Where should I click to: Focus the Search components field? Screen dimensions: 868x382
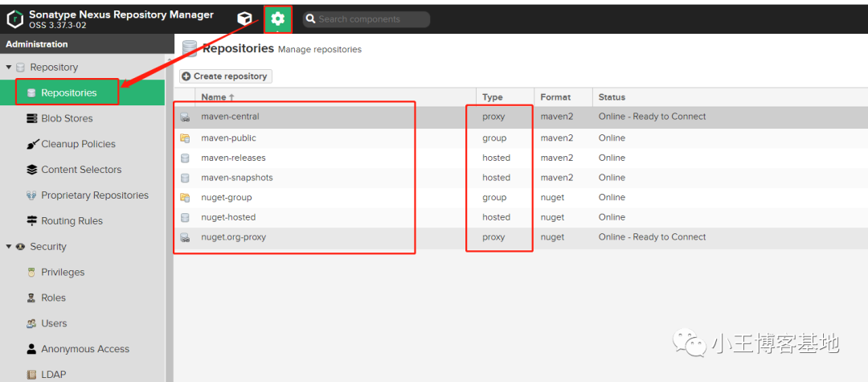pos(366,19)
